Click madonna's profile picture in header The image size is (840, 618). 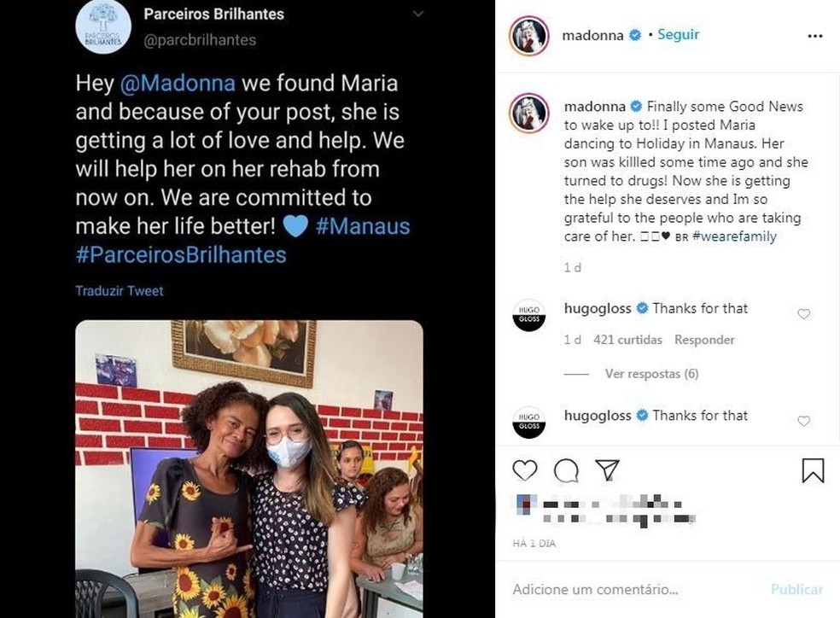pyautogui.click(x=528, y=35)
